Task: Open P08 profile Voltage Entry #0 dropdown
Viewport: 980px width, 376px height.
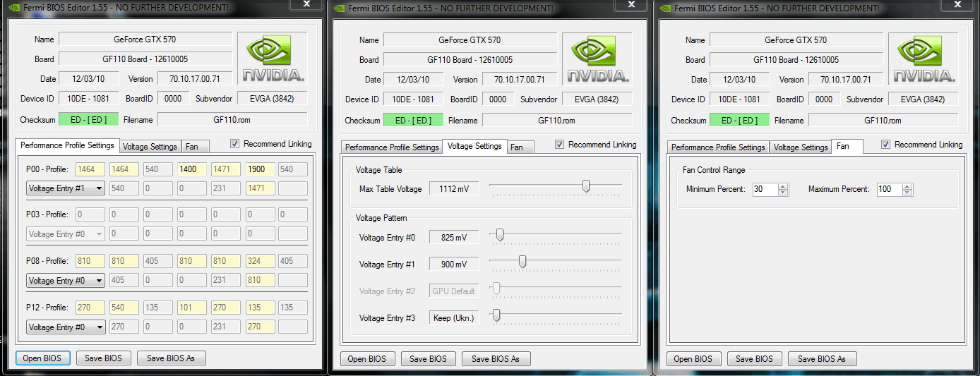Action: pos(66,281)
